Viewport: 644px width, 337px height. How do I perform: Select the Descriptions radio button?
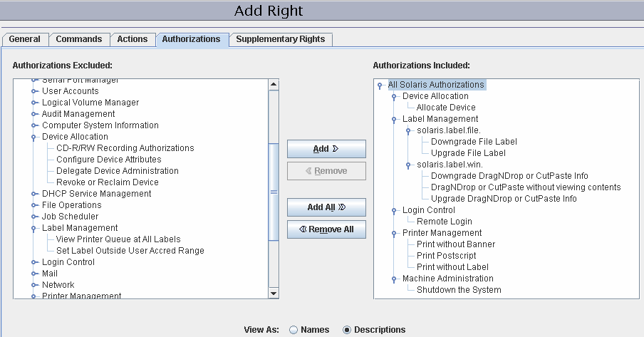[x=347, y=330]
